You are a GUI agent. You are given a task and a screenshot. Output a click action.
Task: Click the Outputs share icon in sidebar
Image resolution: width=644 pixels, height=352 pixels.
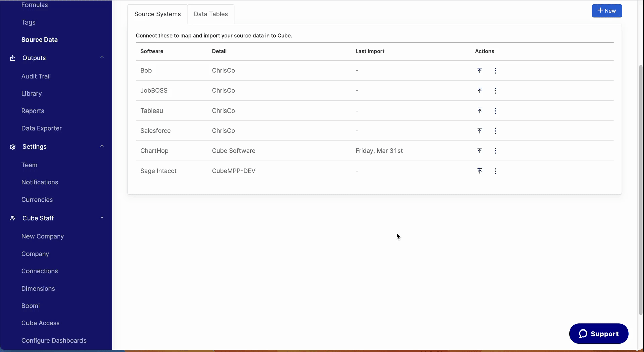click(13, 58)
